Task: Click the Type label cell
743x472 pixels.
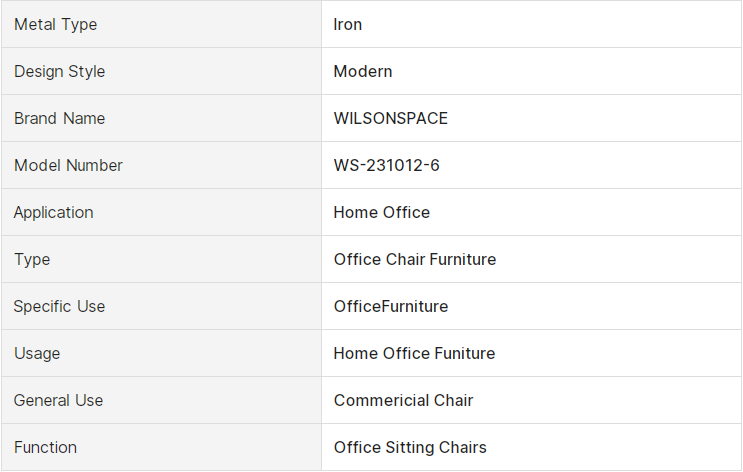Action: [161, 259]
